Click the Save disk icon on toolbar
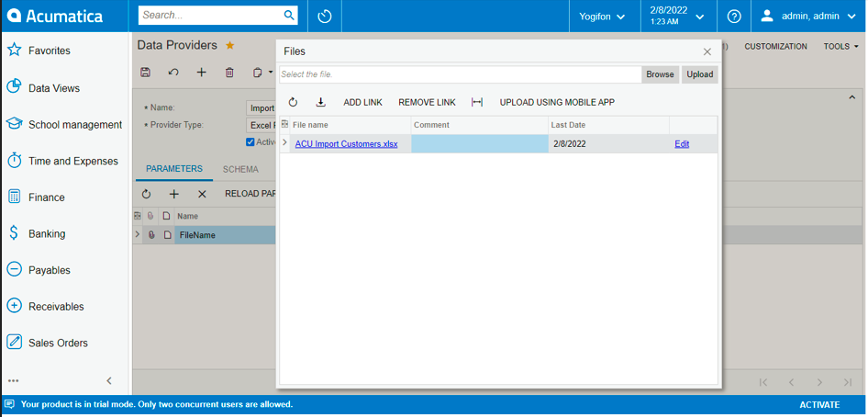 pyautogui.click(x=146, y=72)
